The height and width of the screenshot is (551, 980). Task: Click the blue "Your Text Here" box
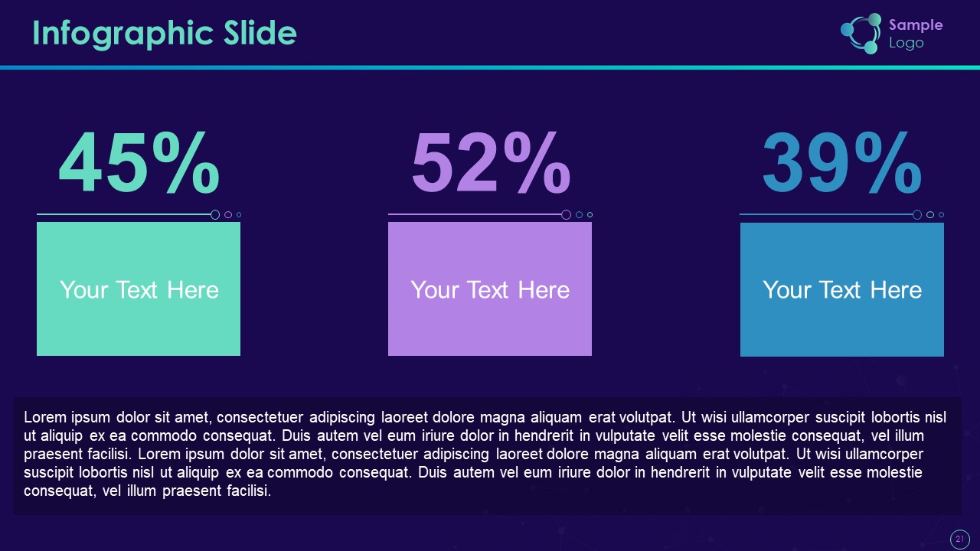click(842, 289)
